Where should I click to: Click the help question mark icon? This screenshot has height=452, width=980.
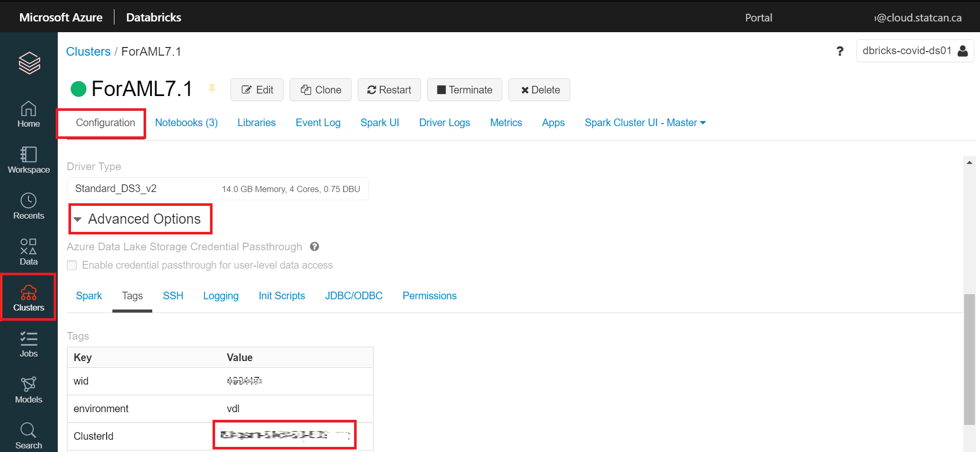pos(839,51)
